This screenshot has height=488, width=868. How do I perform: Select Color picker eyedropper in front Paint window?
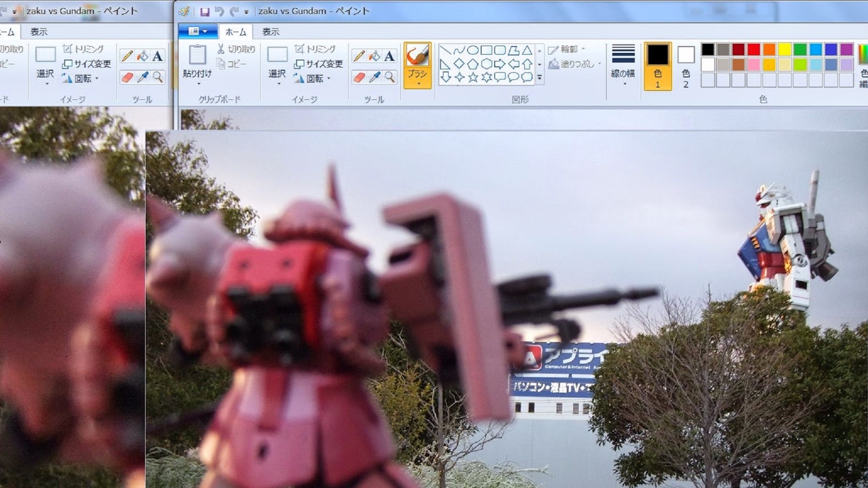coord(374,77)
